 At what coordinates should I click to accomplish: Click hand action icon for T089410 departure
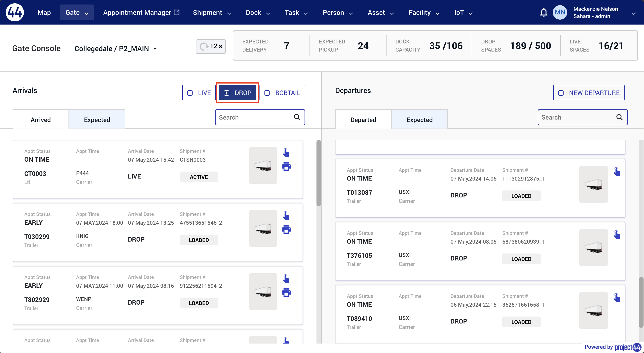coord(617,298)
